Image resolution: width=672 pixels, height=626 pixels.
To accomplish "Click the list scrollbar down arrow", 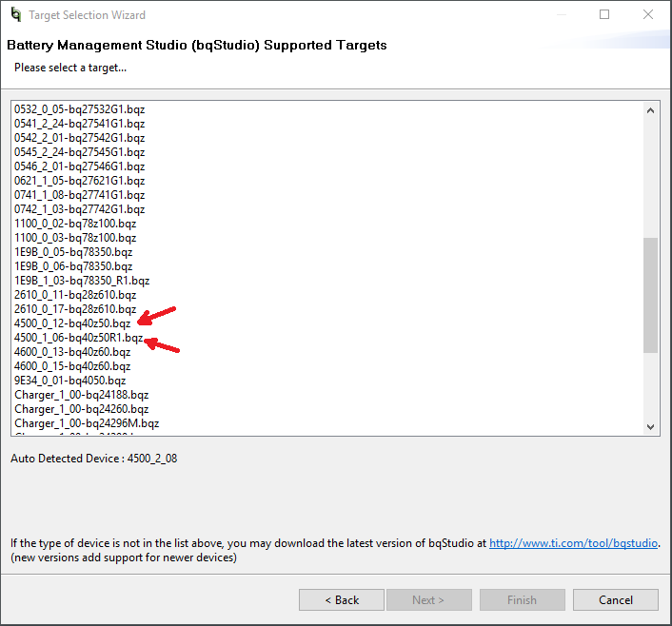I will click(x=650, y=427).
